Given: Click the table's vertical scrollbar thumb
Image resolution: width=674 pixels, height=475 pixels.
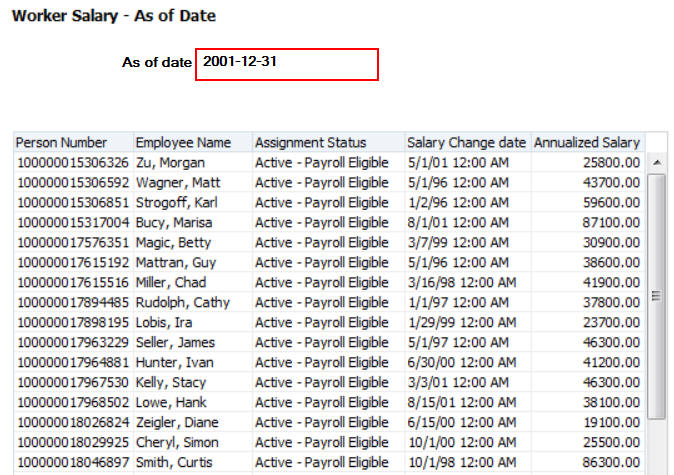Looking at the screenshot, I should click(657, 295).
